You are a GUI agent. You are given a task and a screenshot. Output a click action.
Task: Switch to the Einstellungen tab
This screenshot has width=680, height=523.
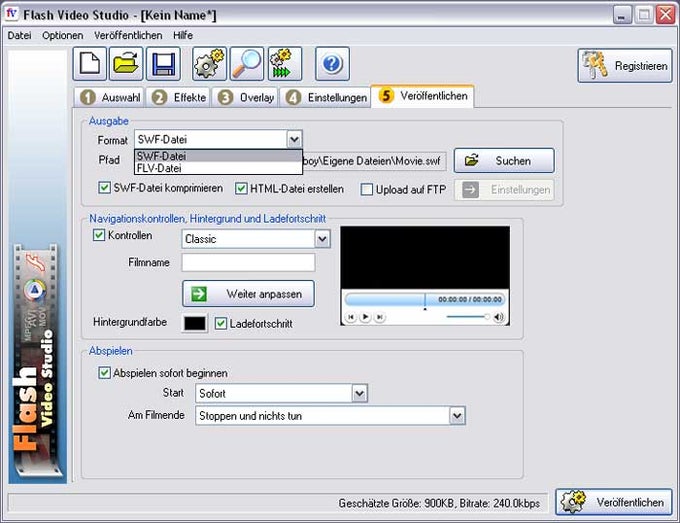click(x=326, y=98)
